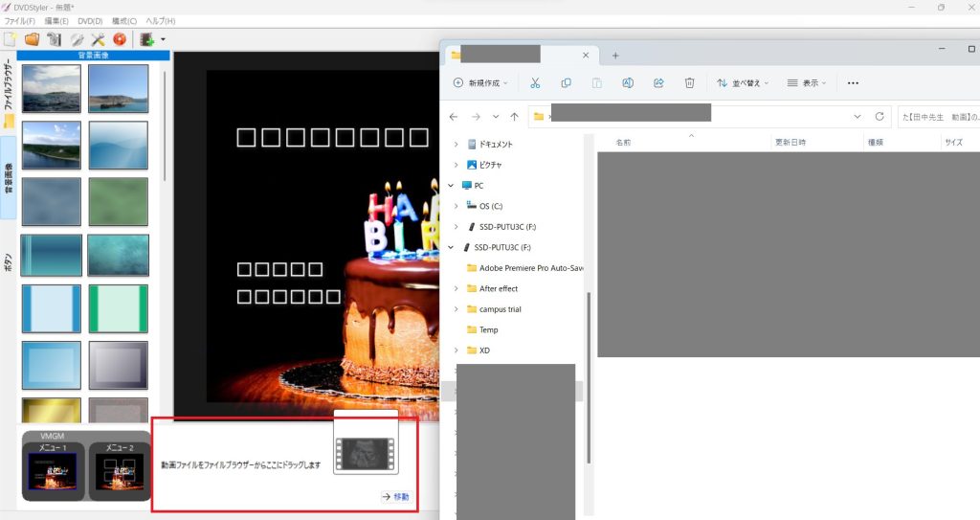Image resolution: width=980 pixels, height=520 pixels.
Task: Select the メニュー 2 thumbnail
Action: click(x=120, y=471)
